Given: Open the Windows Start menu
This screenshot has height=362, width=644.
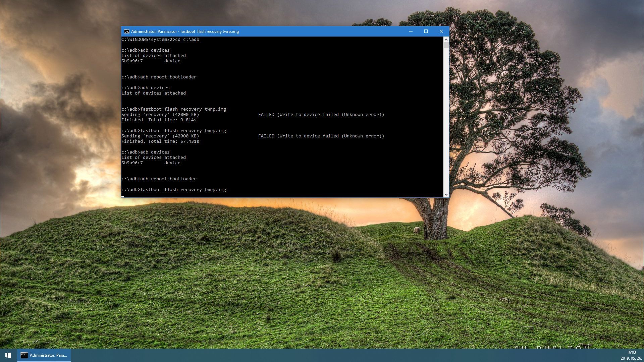Looking at the screenshot, I should [8, 355].
